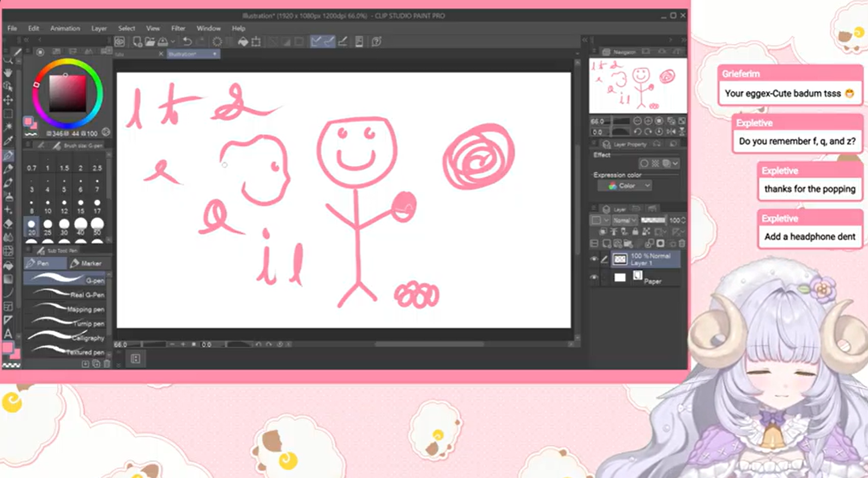Click the Fill bucket icon in the command bar
The image size is (868, 478).
click(x=243, y=41)
